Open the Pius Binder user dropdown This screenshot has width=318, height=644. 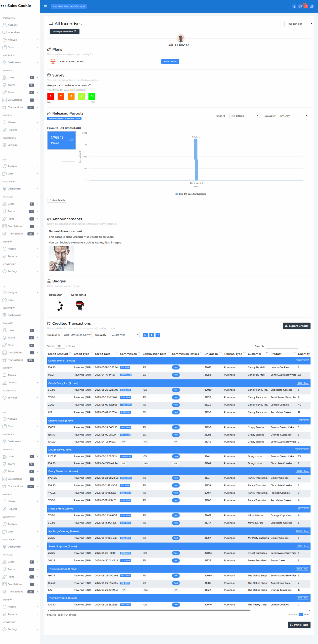coord(298,24)
